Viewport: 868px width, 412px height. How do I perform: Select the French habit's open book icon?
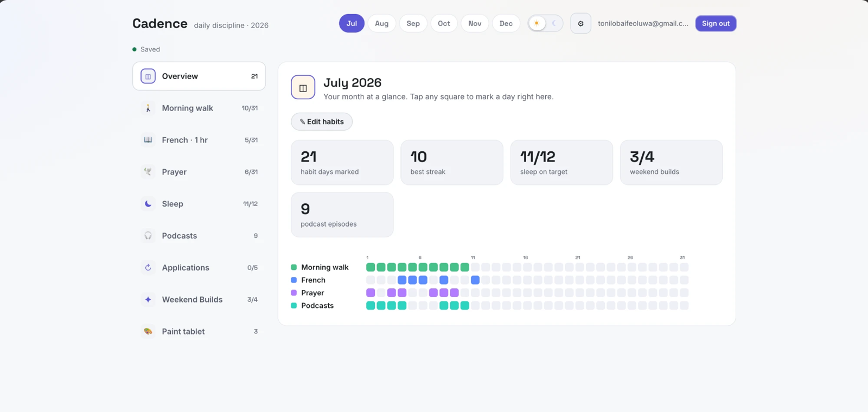pyautogui.click(x=148, y=140)
